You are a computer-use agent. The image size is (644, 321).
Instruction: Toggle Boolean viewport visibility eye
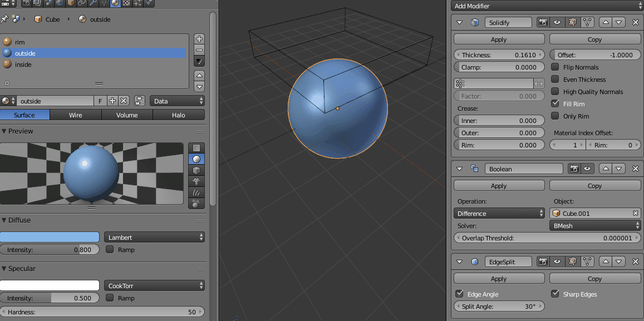tap(587, 169)
